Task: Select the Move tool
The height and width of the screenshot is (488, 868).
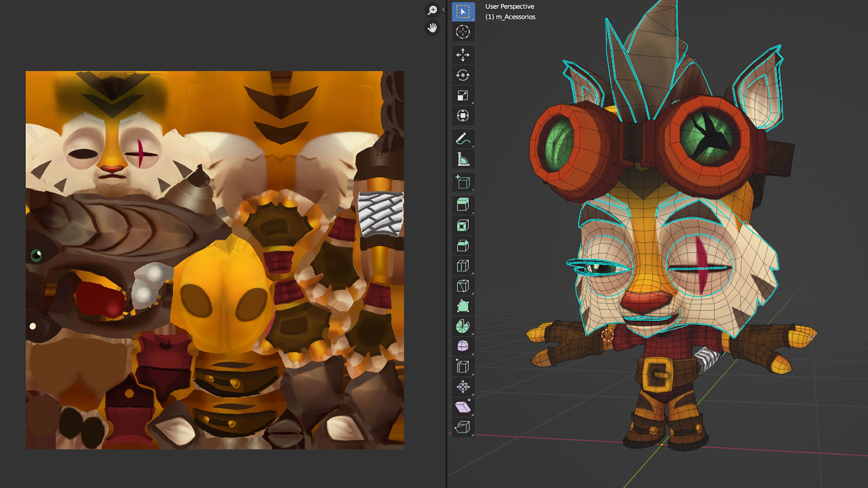Action: 463,55
